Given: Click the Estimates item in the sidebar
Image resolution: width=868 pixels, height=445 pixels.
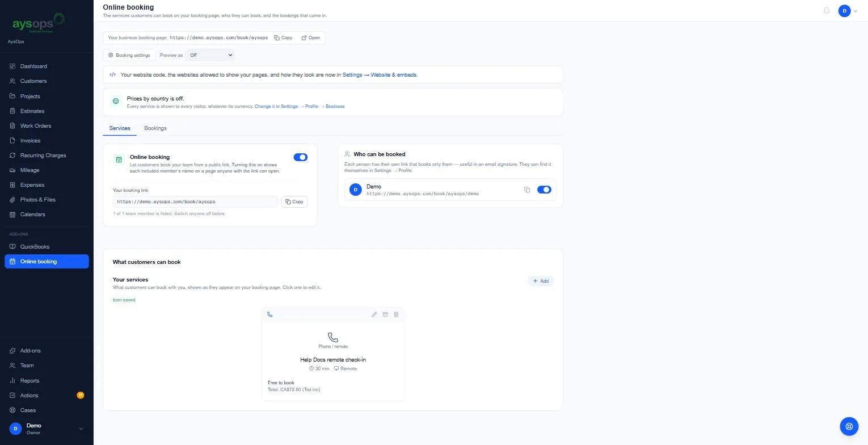Looking at the screenshot, I should 47,111.
